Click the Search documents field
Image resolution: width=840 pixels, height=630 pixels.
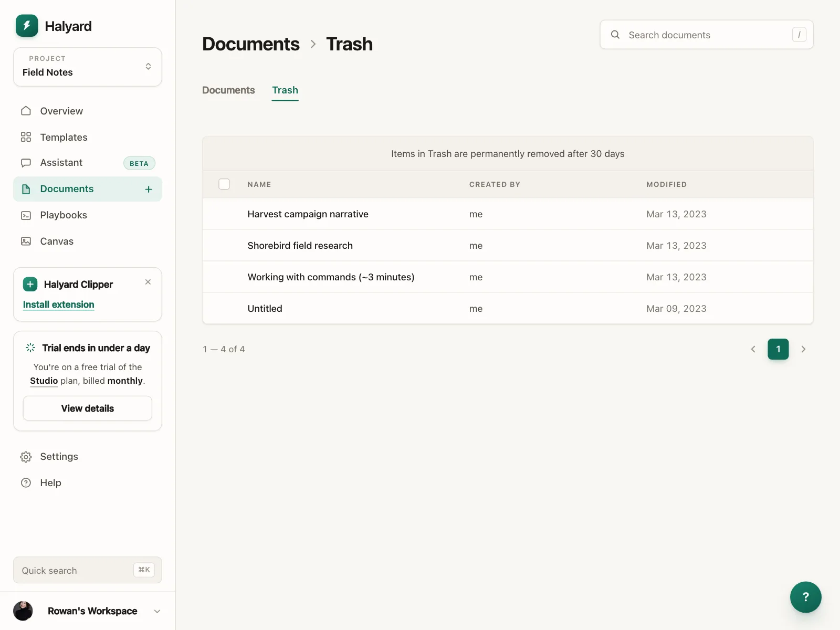pos(707,35)
